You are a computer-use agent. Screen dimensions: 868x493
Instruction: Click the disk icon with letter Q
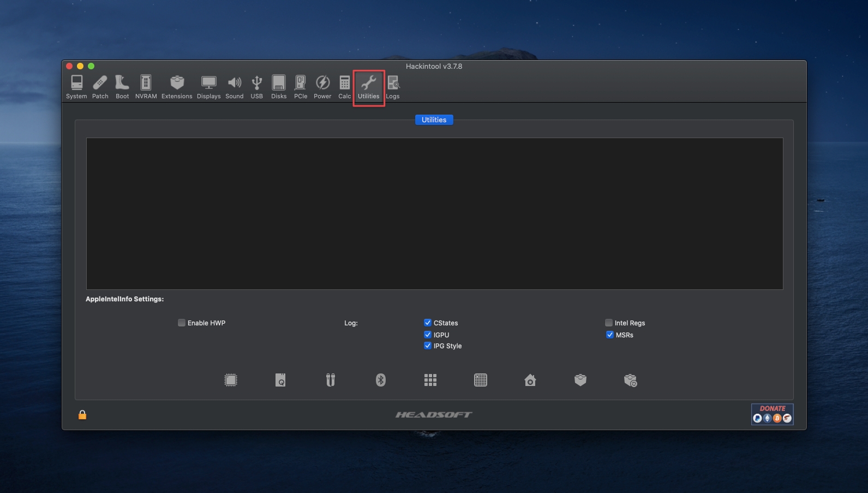tap(280, 380)
